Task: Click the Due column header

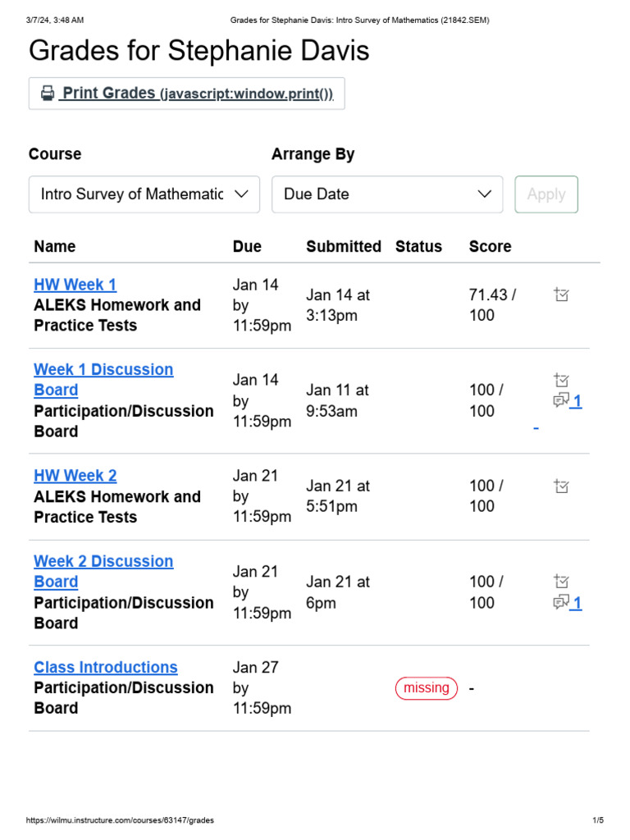Action: point(247,246)
